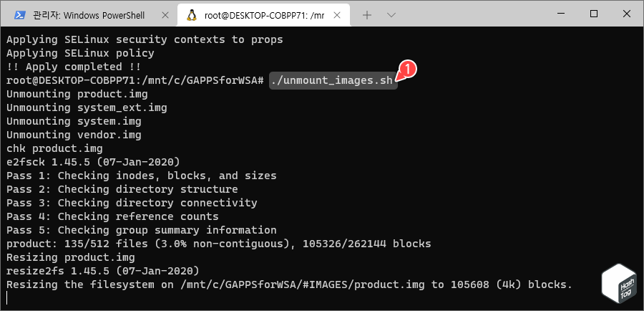Click the line 'Applying SELinux policy'
The width and height of the screenshot is (644, 311).
tap(80, 54)
